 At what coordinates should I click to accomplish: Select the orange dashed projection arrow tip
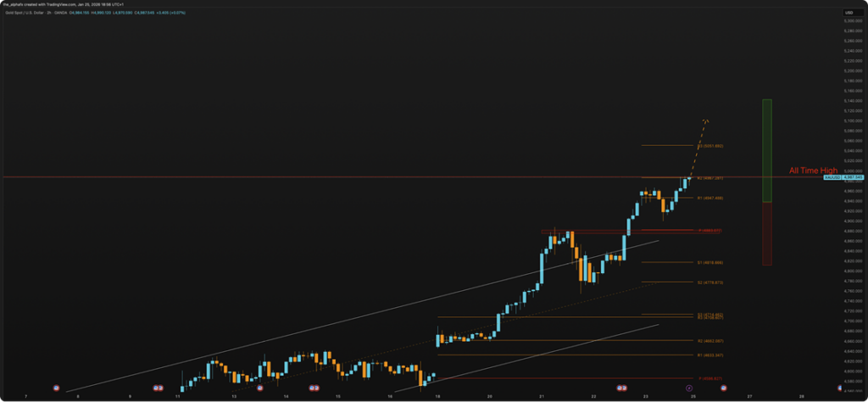pos(707,120)
